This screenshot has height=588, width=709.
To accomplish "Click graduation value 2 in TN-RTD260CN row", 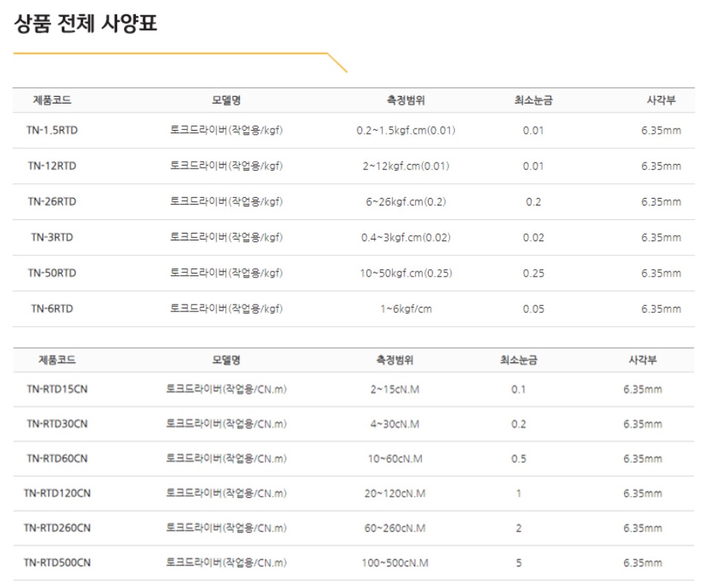I will (519, 528).
